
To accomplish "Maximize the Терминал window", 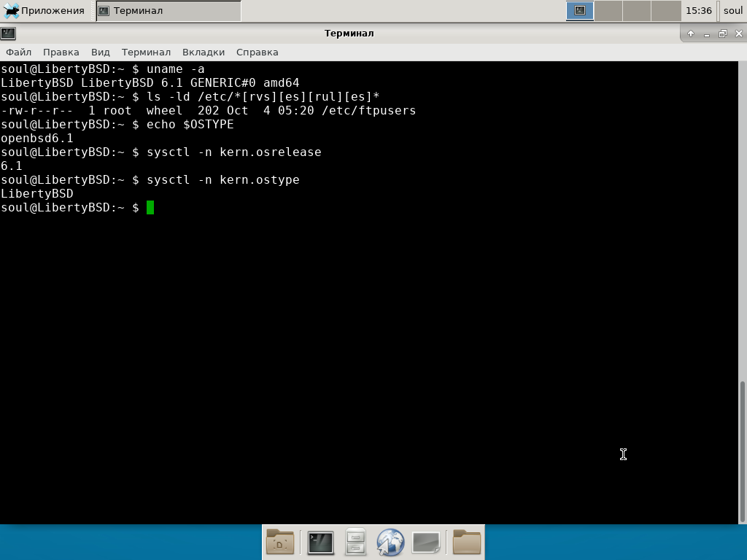I will [723, 34].
